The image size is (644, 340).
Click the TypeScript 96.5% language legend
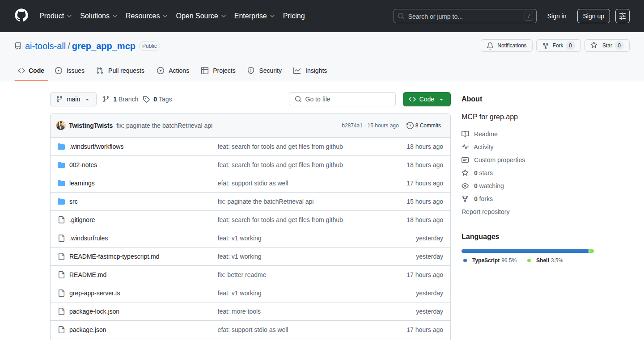[490, 260]
